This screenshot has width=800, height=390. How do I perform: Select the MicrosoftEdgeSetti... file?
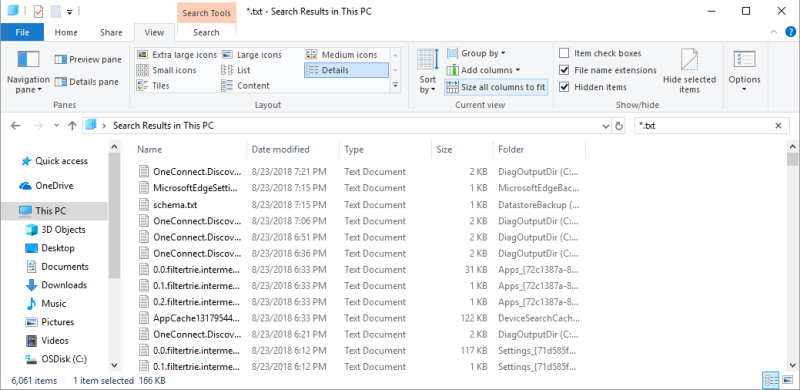(x=195, y=188)
